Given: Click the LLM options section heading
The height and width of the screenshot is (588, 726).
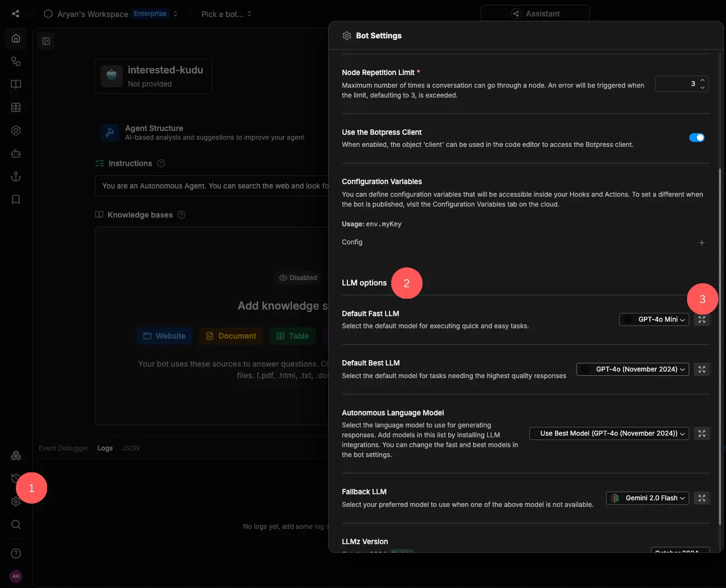Looking at the screenshot, I should coord(364,283).
